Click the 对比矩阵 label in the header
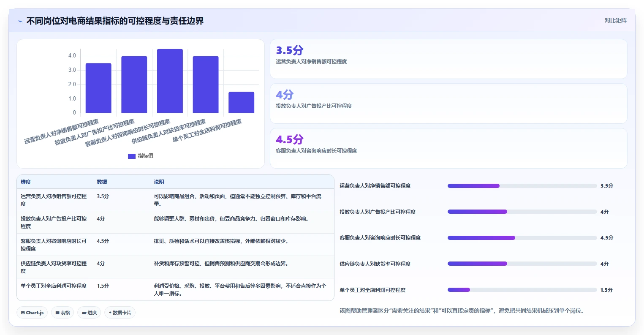Viewport: 644px width, 335px height. coord(615,20)
